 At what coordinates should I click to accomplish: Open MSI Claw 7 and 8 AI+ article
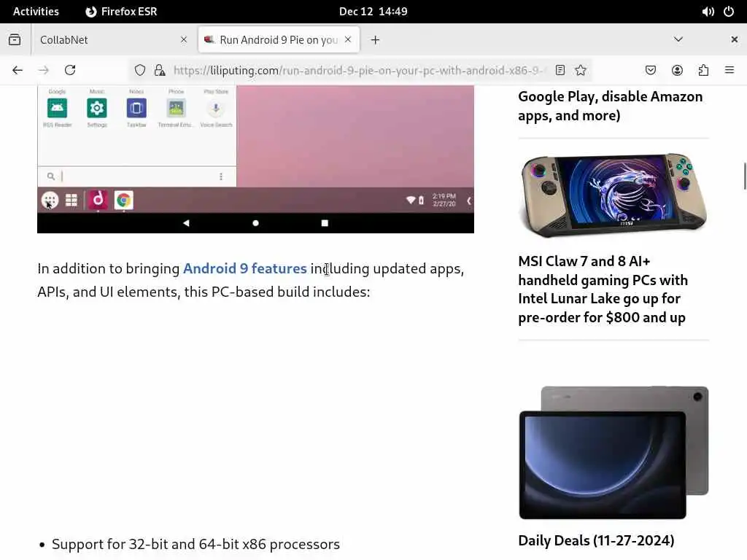pos(603,289)
